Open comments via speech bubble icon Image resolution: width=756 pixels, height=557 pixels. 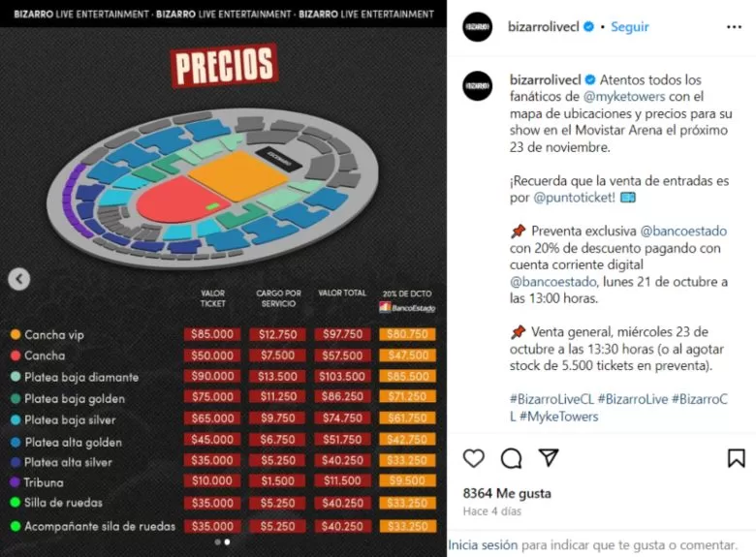(x=511, y=458)
